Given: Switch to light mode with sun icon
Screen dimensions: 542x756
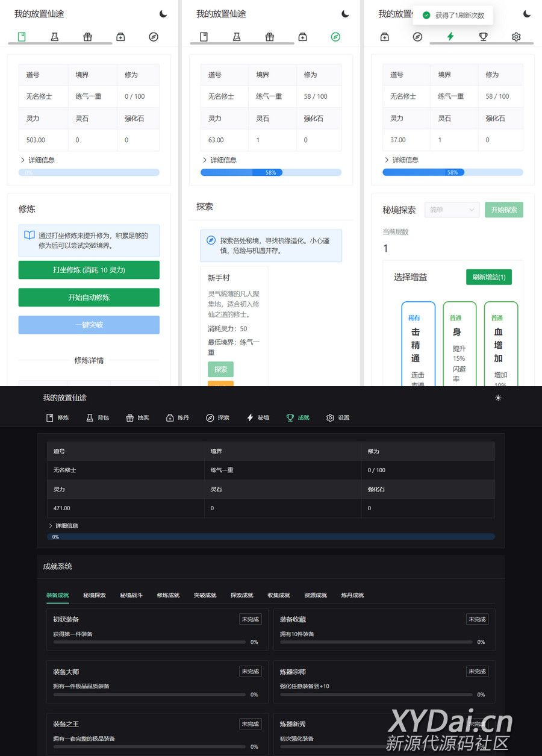Looking at the screenshot, I should tap(498, 398).
